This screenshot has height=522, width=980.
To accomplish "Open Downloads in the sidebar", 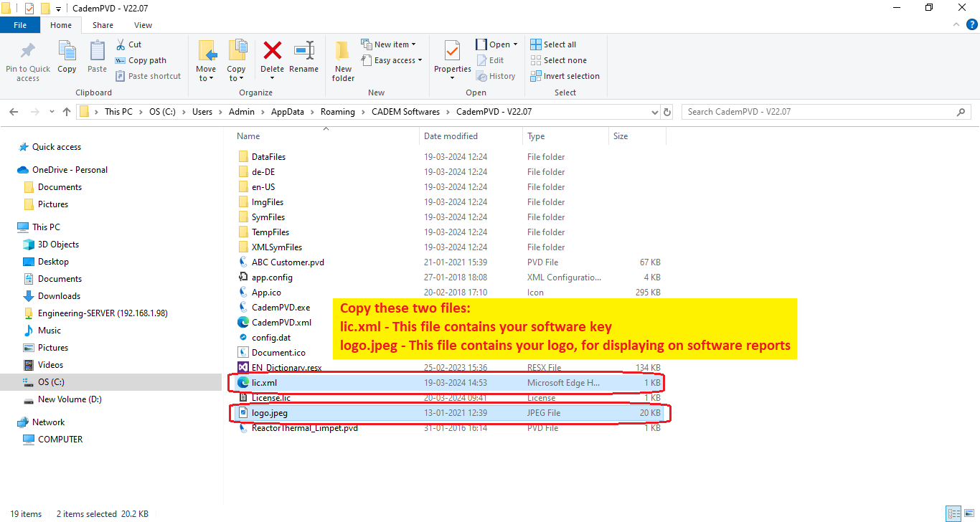I will pos(59,296).
